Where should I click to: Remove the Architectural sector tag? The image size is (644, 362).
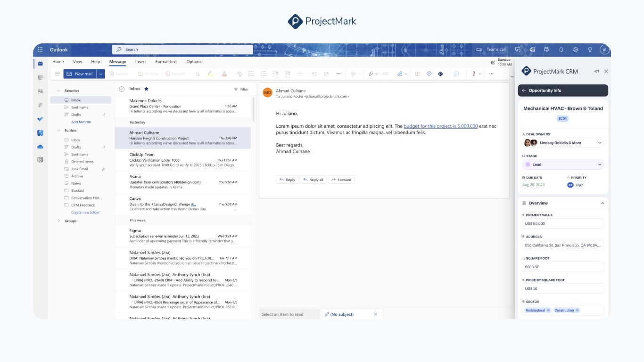pos(548,310)
